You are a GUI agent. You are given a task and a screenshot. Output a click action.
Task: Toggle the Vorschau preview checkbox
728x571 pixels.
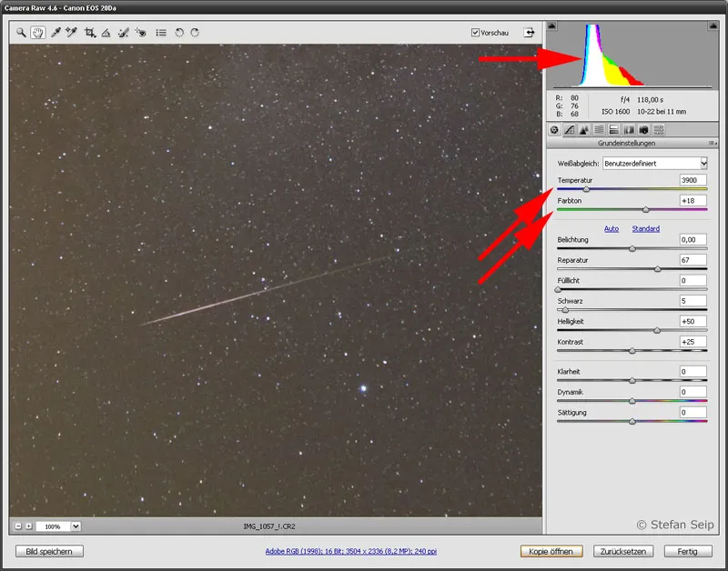pyautogui.click(x=475, y=33)
